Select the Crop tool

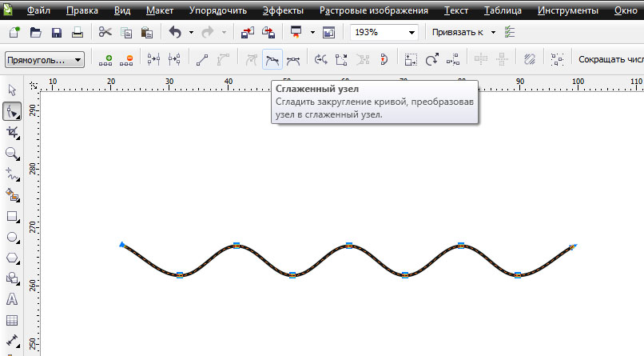tap(12, 132)
